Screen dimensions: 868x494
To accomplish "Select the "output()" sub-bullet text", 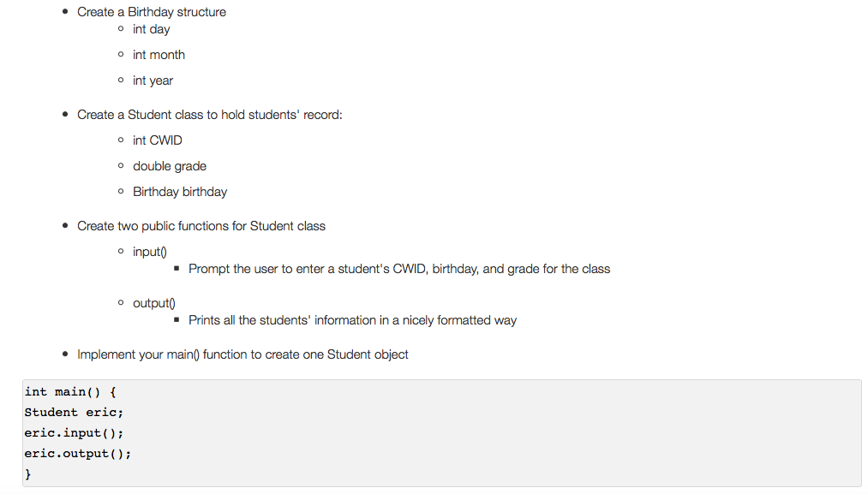I will pyautogui.click(x=153, y=303).
